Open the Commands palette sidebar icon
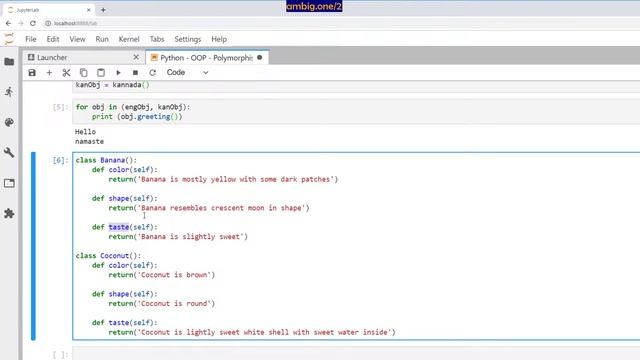The width and height of the screenshot is (640, 360). 9,122
